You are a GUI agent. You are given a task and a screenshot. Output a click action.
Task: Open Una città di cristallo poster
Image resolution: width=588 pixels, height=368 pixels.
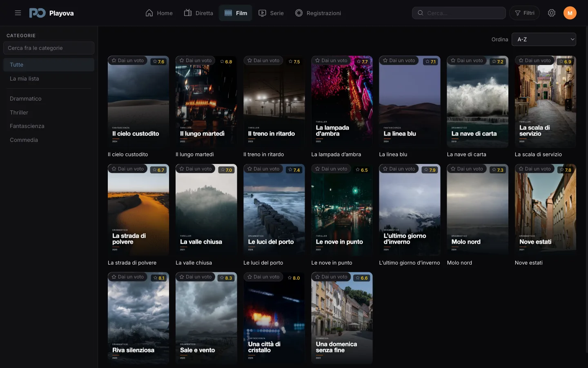[274, 318]
